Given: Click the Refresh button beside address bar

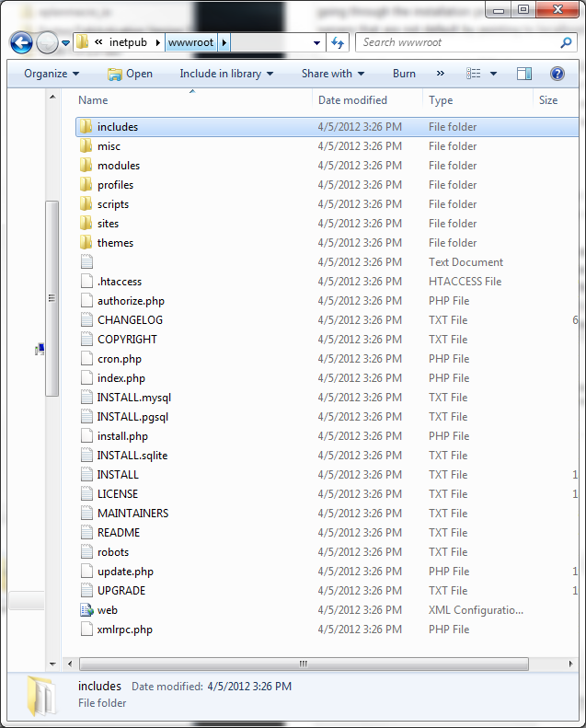Looking at the screenshot, I should click(338, 42).
